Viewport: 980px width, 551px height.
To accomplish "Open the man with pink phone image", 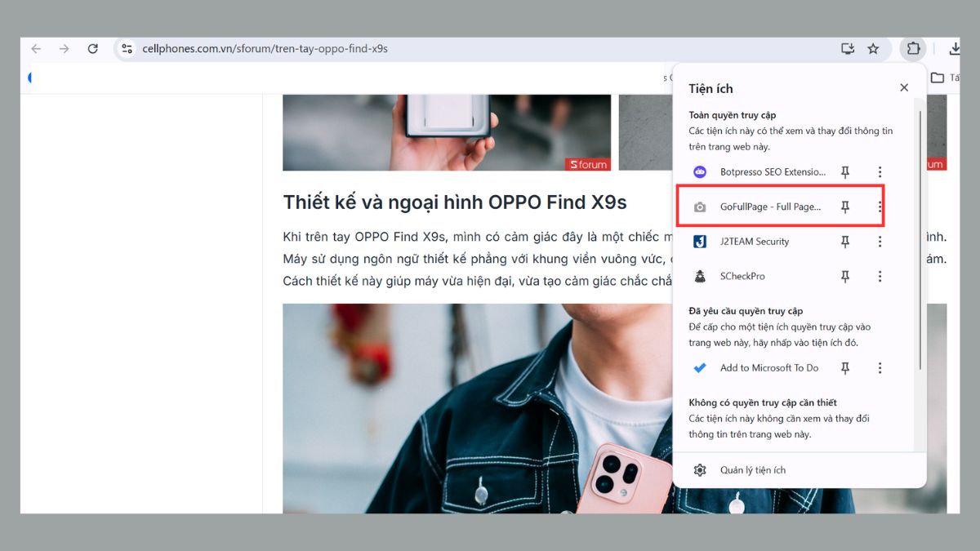I will point(478,409).
